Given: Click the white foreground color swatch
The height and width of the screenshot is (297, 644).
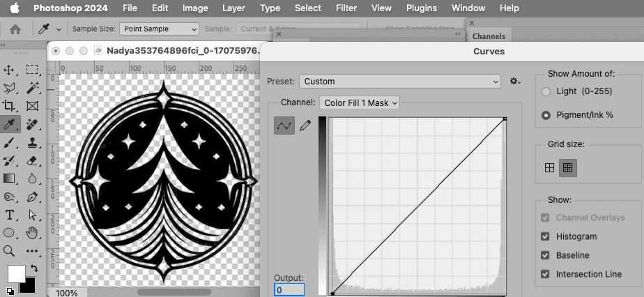Looking at the screenshot, I should tap(15, 273).
